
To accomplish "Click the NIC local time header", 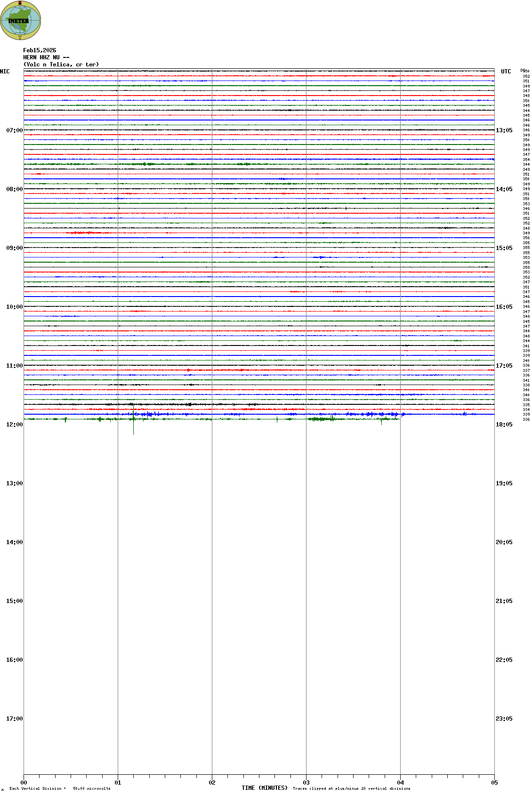I will tap(5, 72).
